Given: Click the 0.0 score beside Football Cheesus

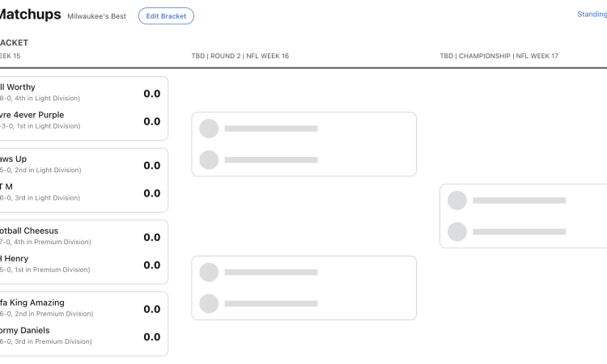Looking at the screenshot, I should tap(152, 237).
